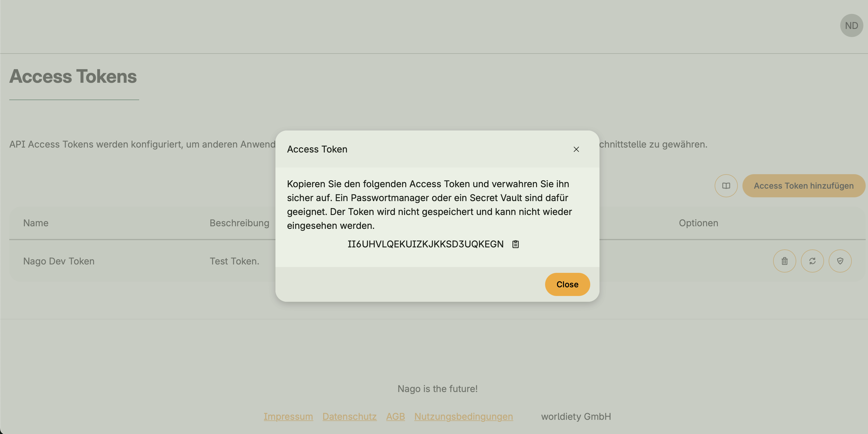This screenshot has width=868, height=434.
Task: Open the AGB link
Action: pos(395,416)
